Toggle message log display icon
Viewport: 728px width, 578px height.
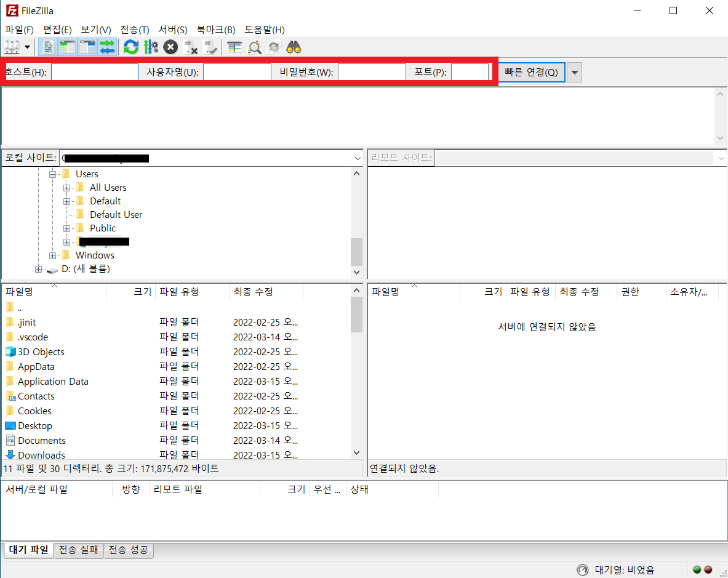48,47
